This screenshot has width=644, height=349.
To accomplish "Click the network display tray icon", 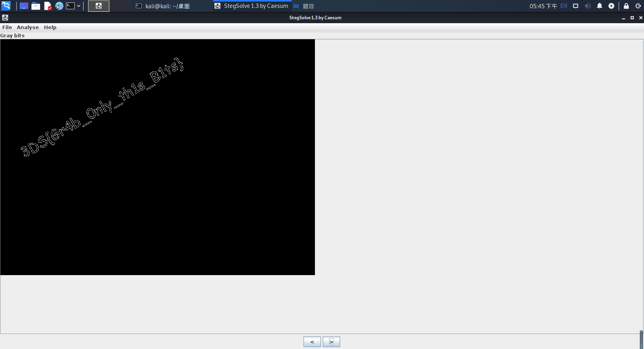I will coord(576,6).
